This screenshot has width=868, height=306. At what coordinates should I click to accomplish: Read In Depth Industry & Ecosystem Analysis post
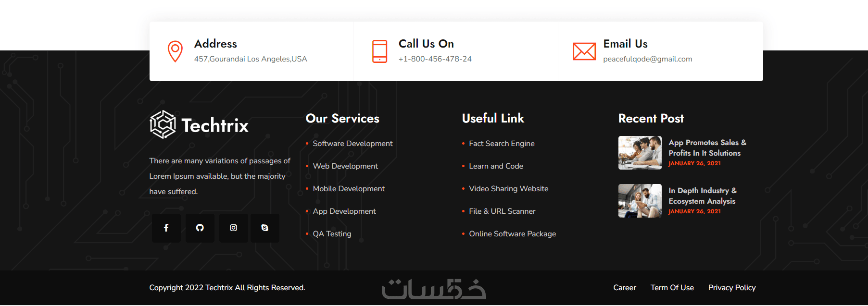[x=703, y=196]
